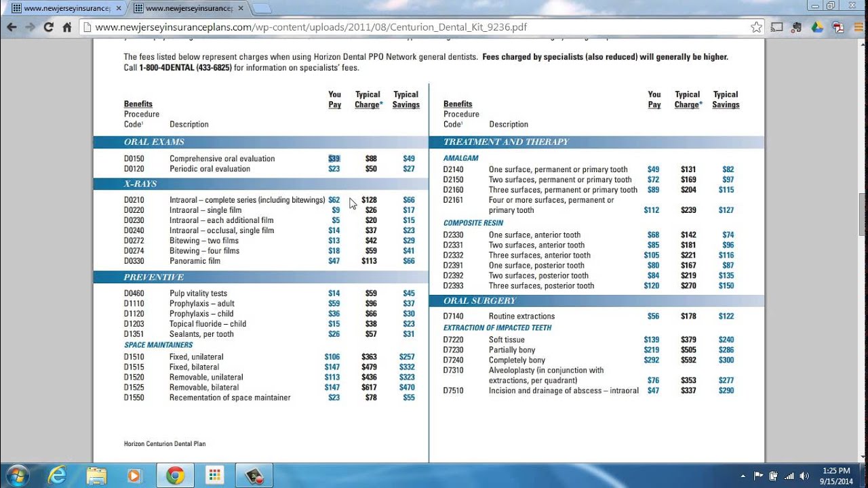Click 'Panoramic film' description
The height and width of the screenshot is (488, 868).
pyautogui.click(x=195, y=261)
